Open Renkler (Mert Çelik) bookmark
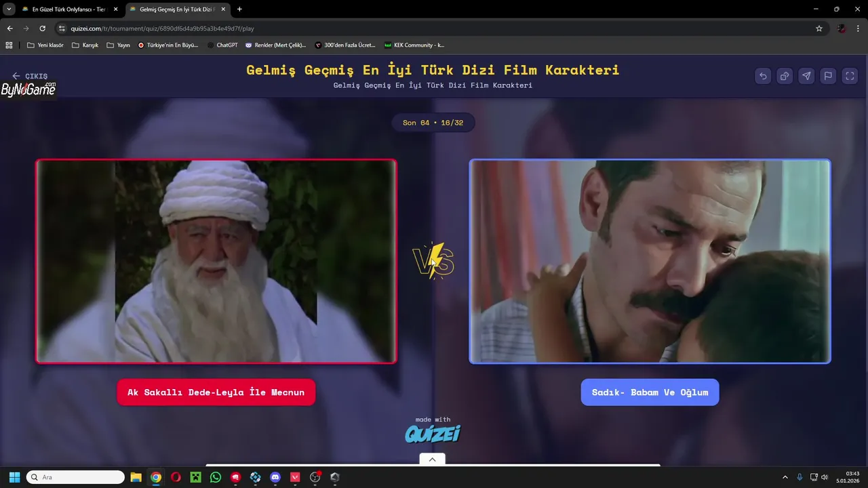 click(x=275, y=45)
